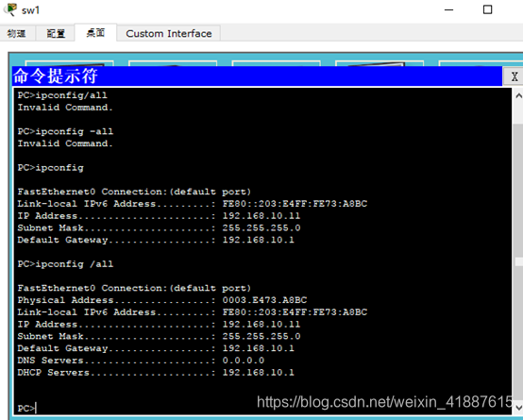Viewport: 523px width, 420px height.
Task: Click the sw1 window app icon
Action: coord(9,9)
